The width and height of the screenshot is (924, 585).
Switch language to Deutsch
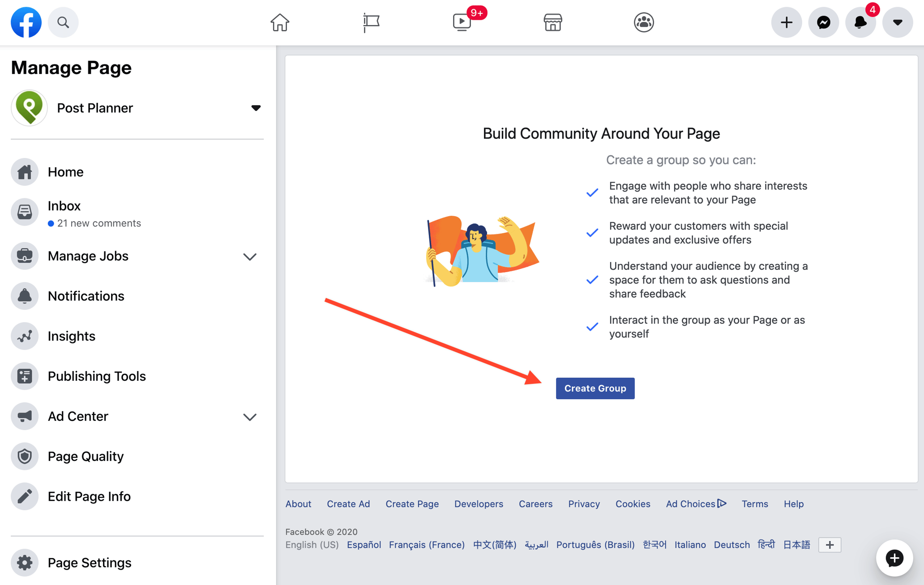(732, 545)
